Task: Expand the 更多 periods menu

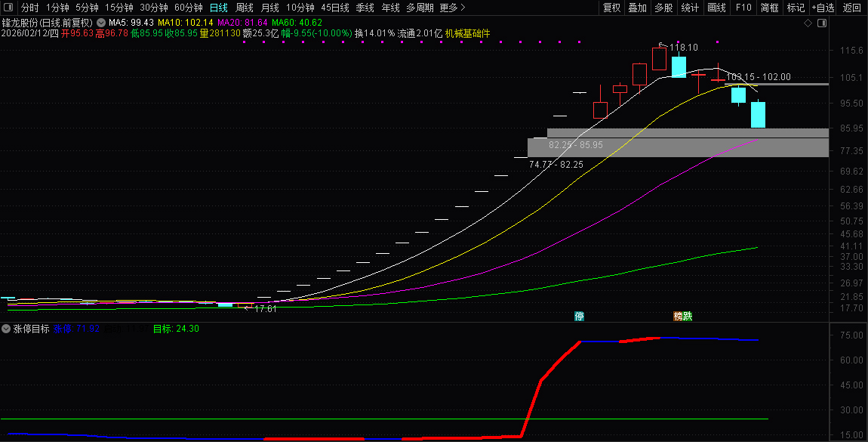Action: (452, 8)
